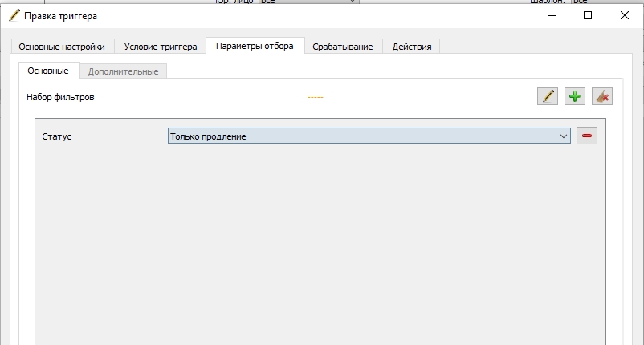Click the Набор фильтров field
This screenshot has width=644, height=345.
click(316, 96)
